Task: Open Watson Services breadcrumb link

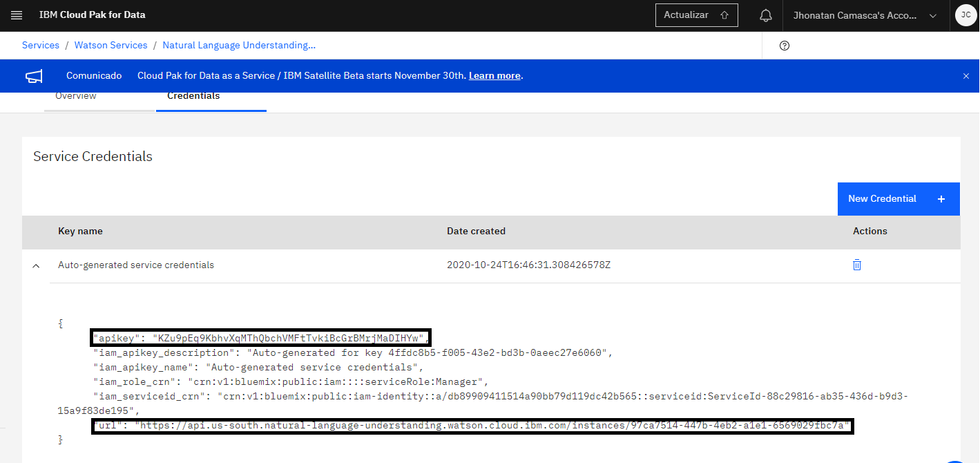Action: coord(111,45)
